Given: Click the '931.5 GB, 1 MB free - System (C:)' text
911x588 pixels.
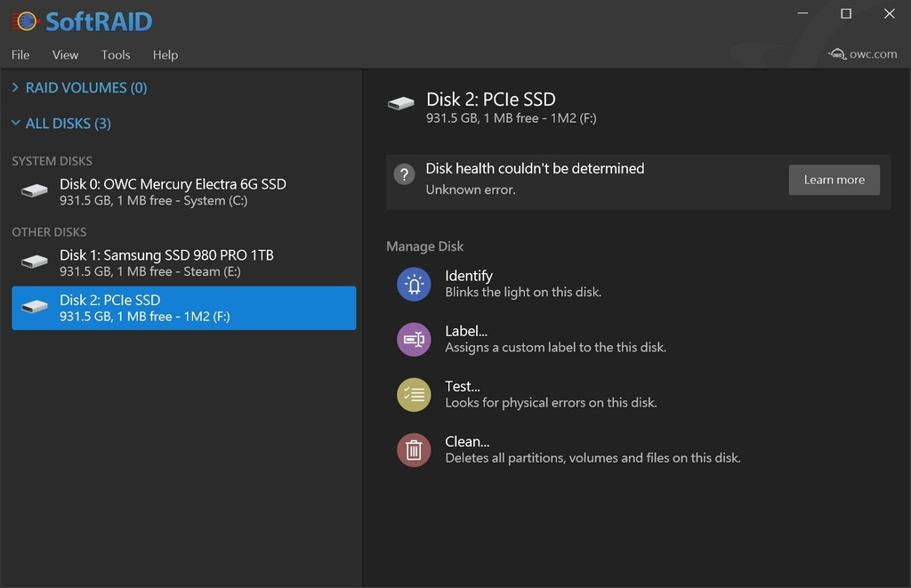Looking at the screenshot, I should click(x=153, y=200).
